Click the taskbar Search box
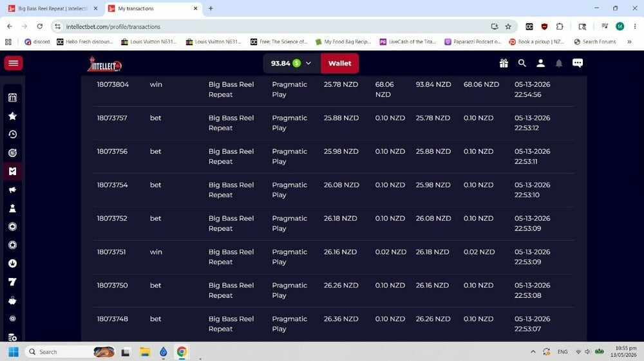Viewport: 644px width, 361px height. point(70,351)
